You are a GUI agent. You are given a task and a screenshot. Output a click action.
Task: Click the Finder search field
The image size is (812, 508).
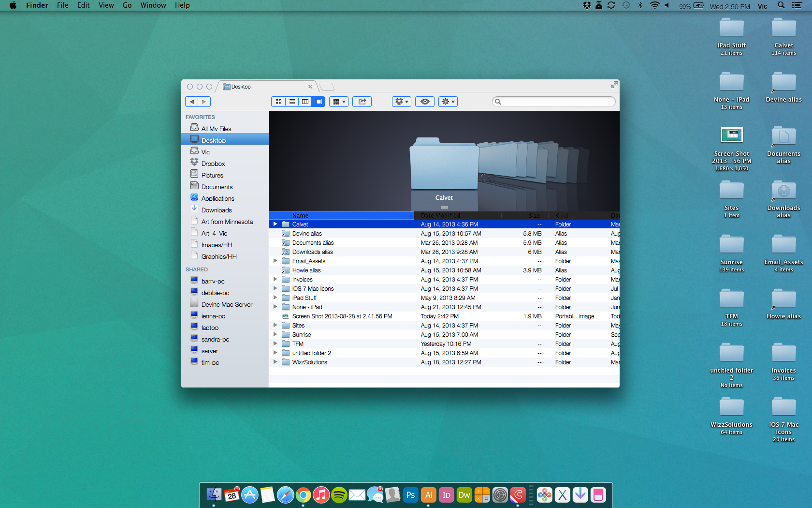click(557, 102)
